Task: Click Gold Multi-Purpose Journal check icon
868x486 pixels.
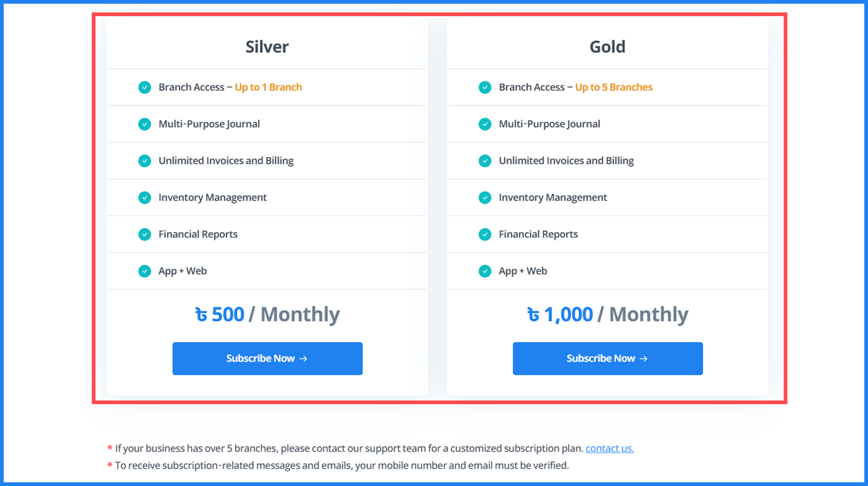Action: click(485, 124)
